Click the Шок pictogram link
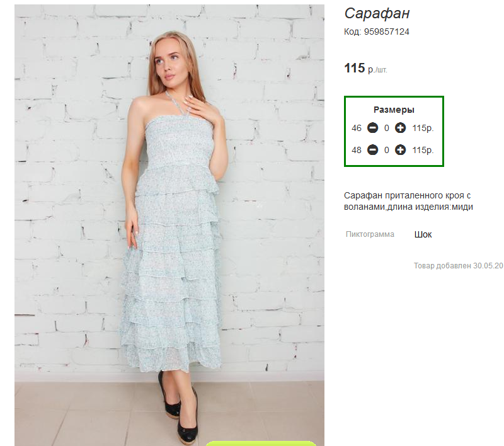The image size is (504, 446). (x=423, y=234)
